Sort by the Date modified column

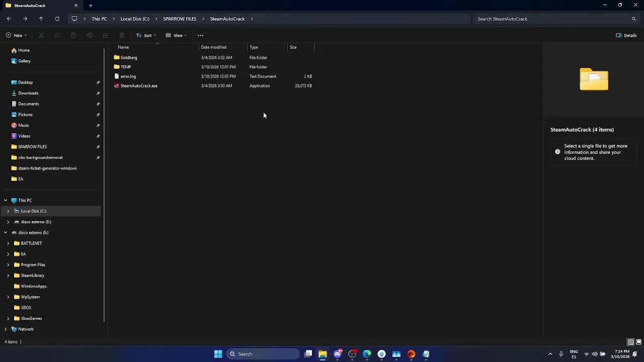(213, 47)
